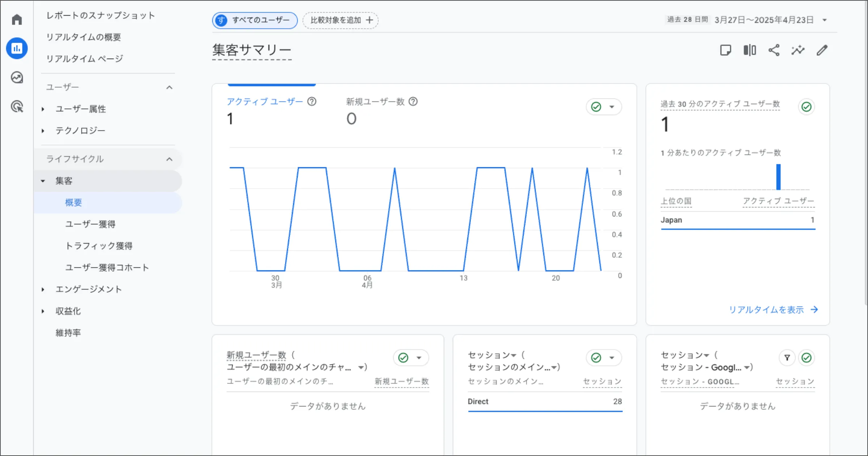
Task: Open ユーザー獲得コホート report
Action: click(x=107, y=268)
